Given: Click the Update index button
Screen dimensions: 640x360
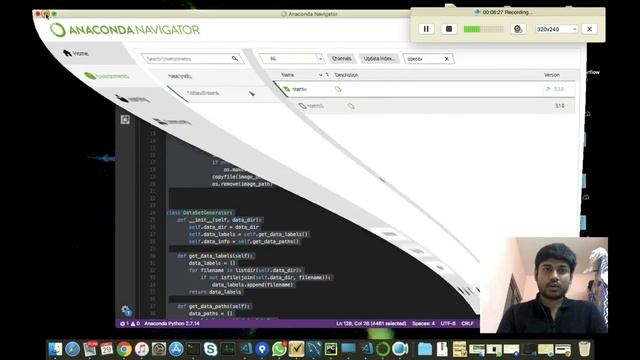Looking at the screenshot, I should (x=379, y=58).
